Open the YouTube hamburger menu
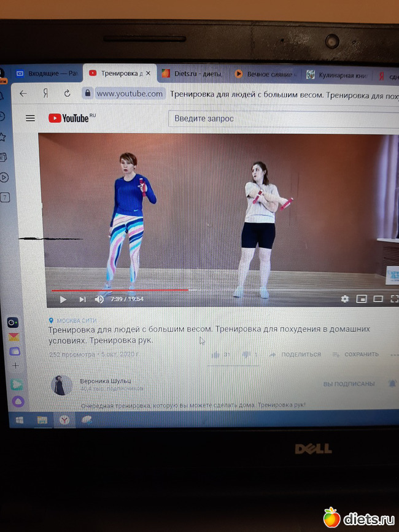 30,118
